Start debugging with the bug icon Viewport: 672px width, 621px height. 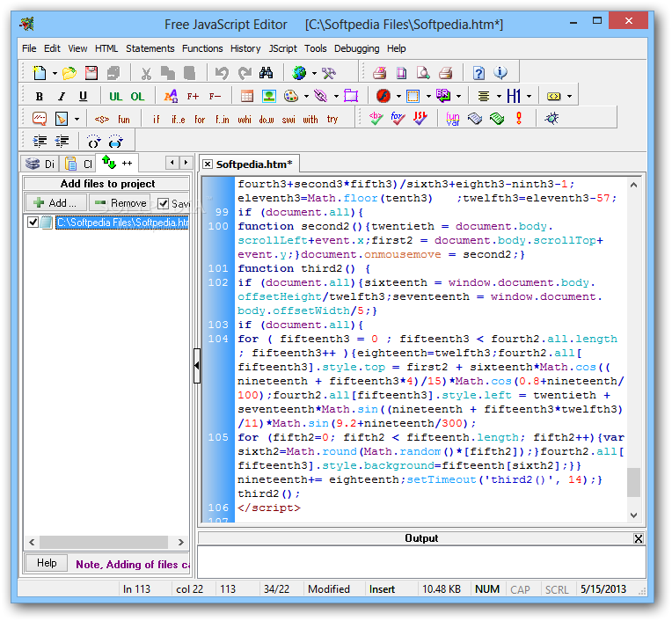pos(551,118)
